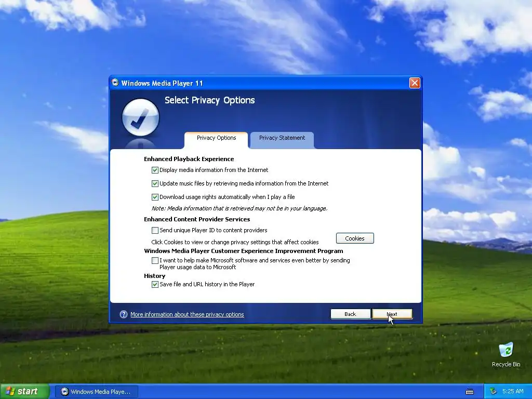The height and width of the screenshot is (399, 532).
Task: Click the Enhanced Playback Experience heading
Action: [189, 159]
